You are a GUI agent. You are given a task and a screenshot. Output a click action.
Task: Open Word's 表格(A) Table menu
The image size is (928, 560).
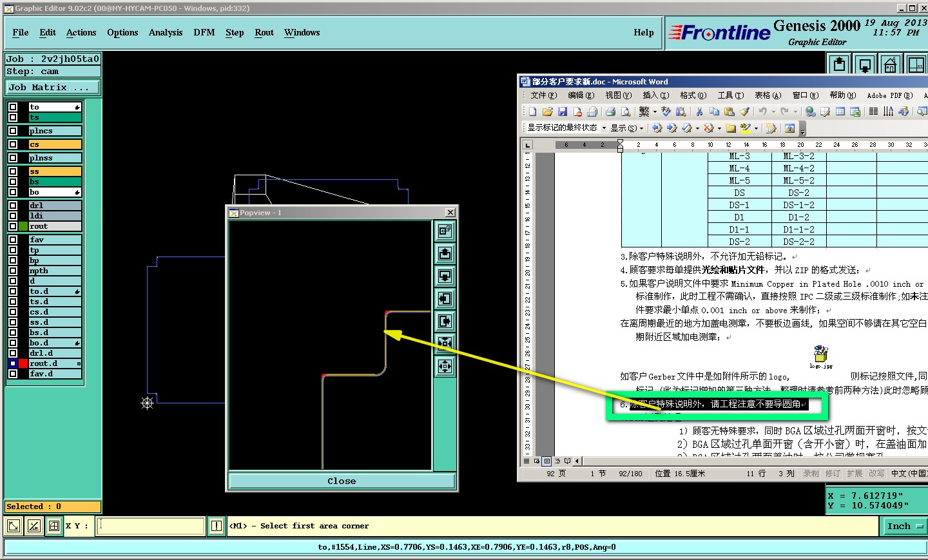pyautogui.click(x=768, y=95)
